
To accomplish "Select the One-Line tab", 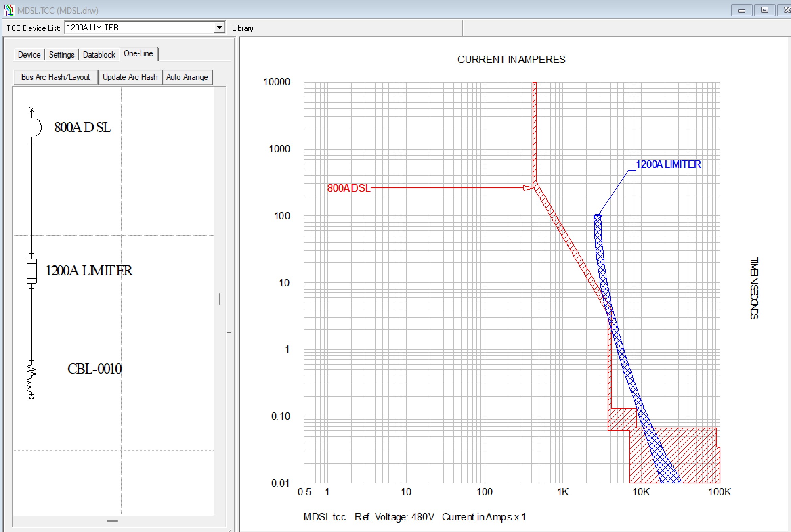I will point(138,53).
